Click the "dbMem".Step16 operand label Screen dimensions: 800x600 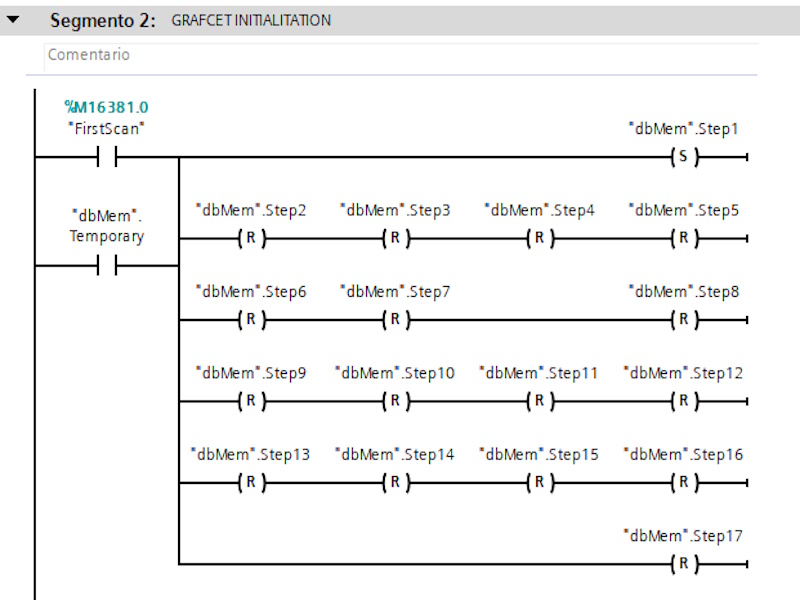click(683, 454)
